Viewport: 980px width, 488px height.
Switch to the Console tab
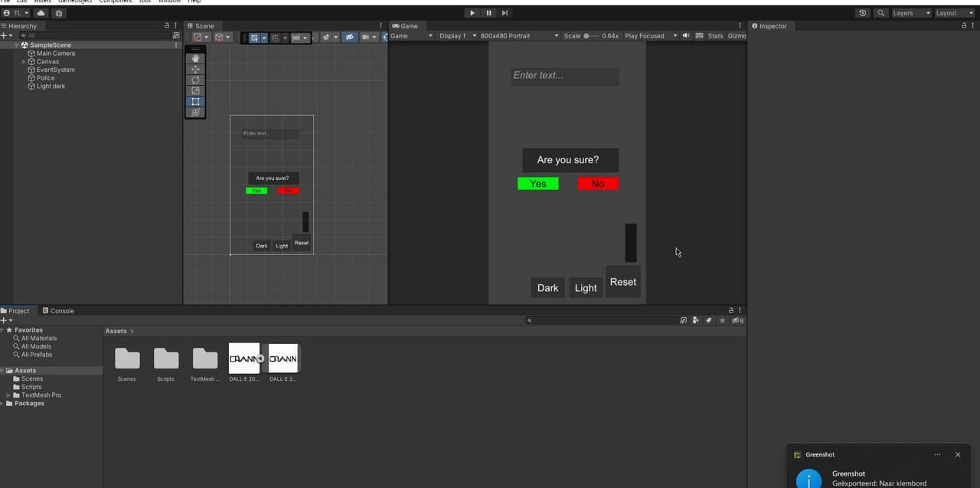58,311
